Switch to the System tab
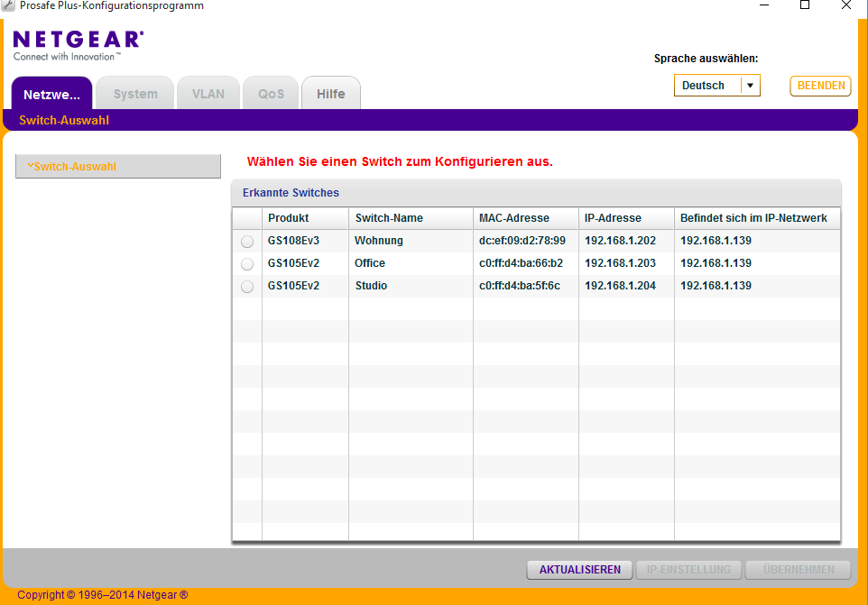This screenshot has height=605, width=868. [135, 94]
